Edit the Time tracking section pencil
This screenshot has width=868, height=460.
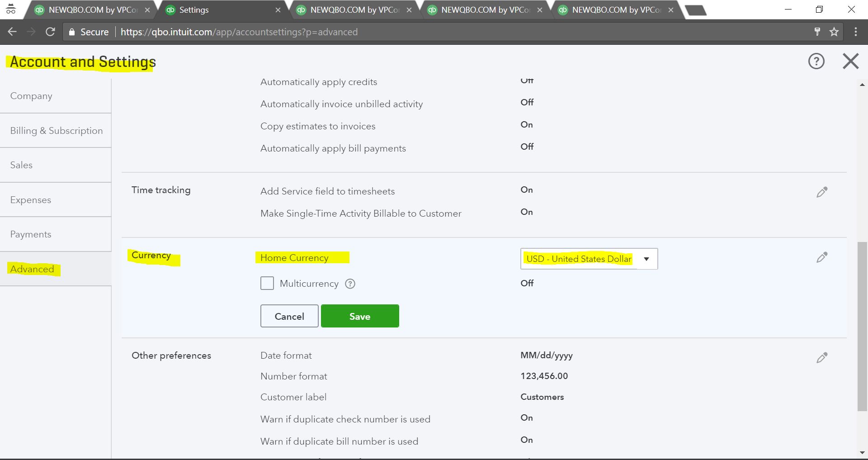click(x=822, y=192)
